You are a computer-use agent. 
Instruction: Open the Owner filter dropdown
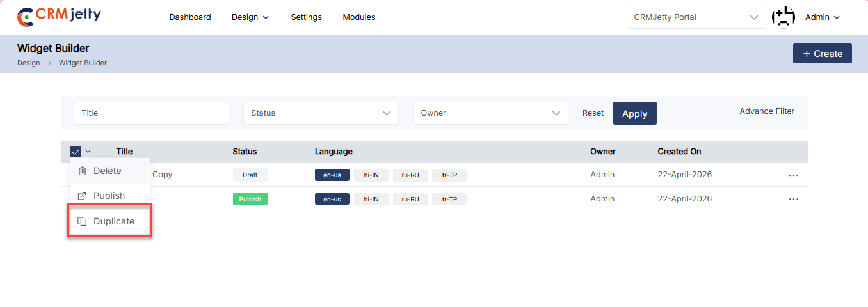coord(490,113)
